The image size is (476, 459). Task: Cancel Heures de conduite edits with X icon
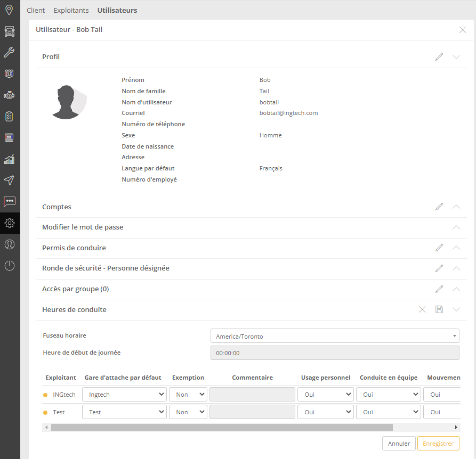pyautogui.click(x=422, y=309)
